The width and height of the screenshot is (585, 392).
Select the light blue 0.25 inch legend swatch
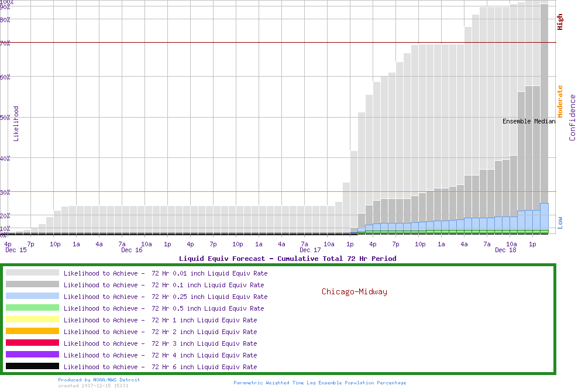pos(32,296)
